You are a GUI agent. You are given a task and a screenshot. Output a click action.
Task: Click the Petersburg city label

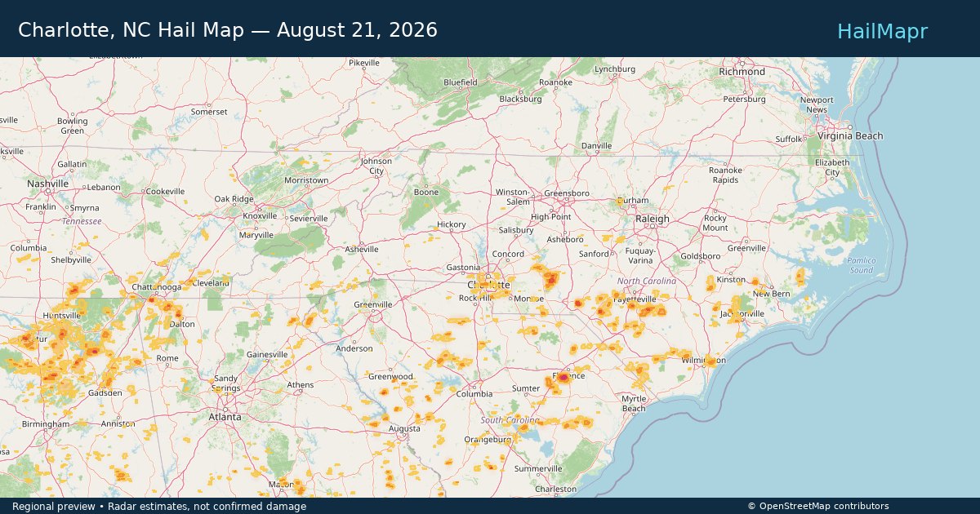tap(744, 99)
